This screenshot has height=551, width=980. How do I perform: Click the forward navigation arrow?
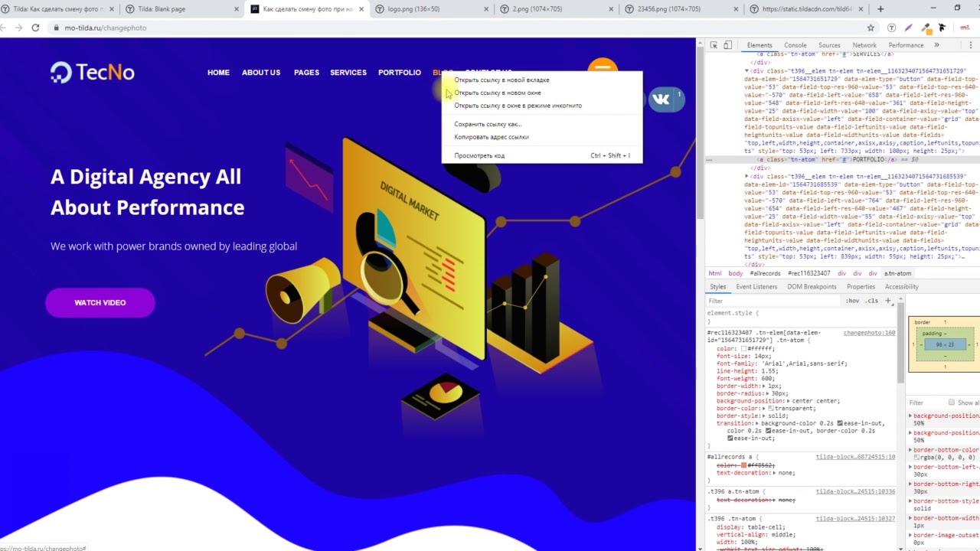point(18,28)
